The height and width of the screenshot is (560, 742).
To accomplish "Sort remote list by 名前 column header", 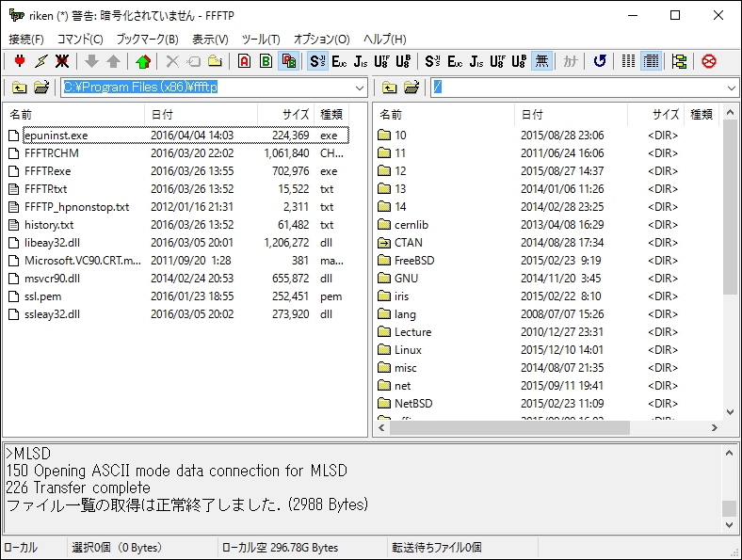I will 444,115.
